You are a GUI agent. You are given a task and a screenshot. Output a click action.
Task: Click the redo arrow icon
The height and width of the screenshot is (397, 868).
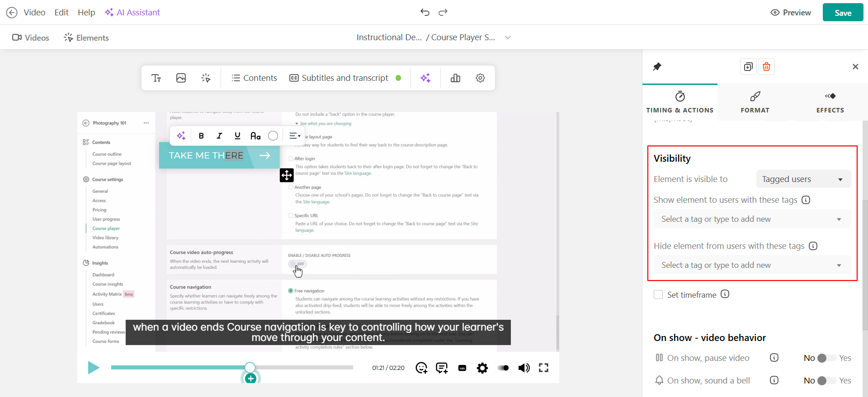pyautogui.click(x=443, y=12)
